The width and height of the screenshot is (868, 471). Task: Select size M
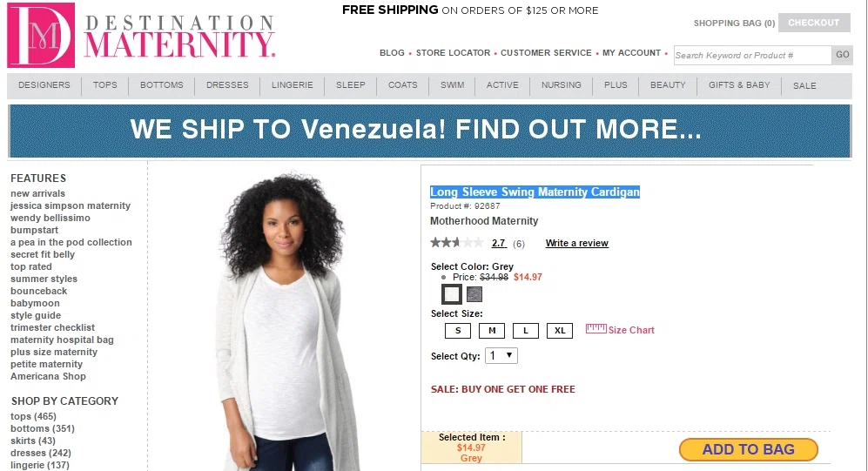point(492,331)
